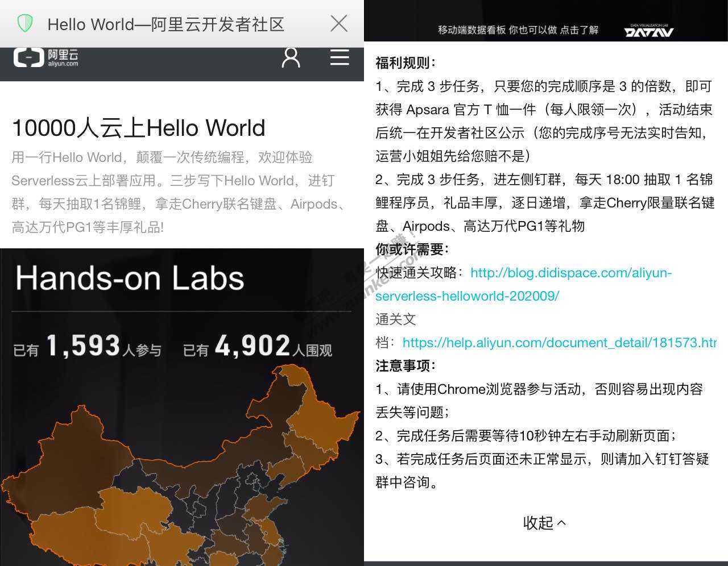The width and height of the screenshot is (728, 566).
Task: Click the Hands-on Labs title
Action: pos(130,278)
